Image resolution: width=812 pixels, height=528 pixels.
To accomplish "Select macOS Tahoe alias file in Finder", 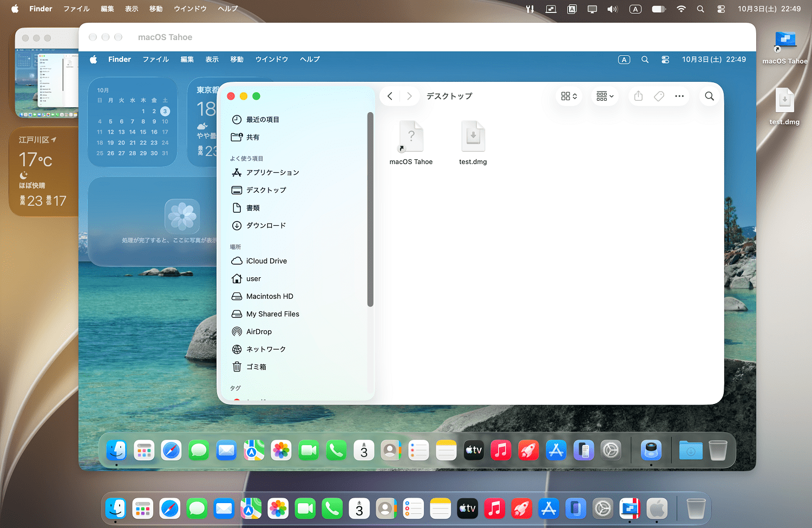I will 411,142.
